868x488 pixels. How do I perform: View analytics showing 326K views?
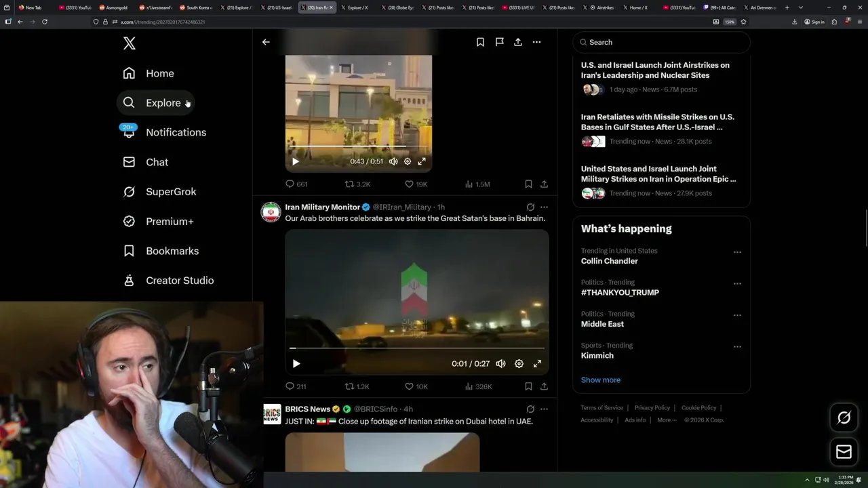coord(478,386)
